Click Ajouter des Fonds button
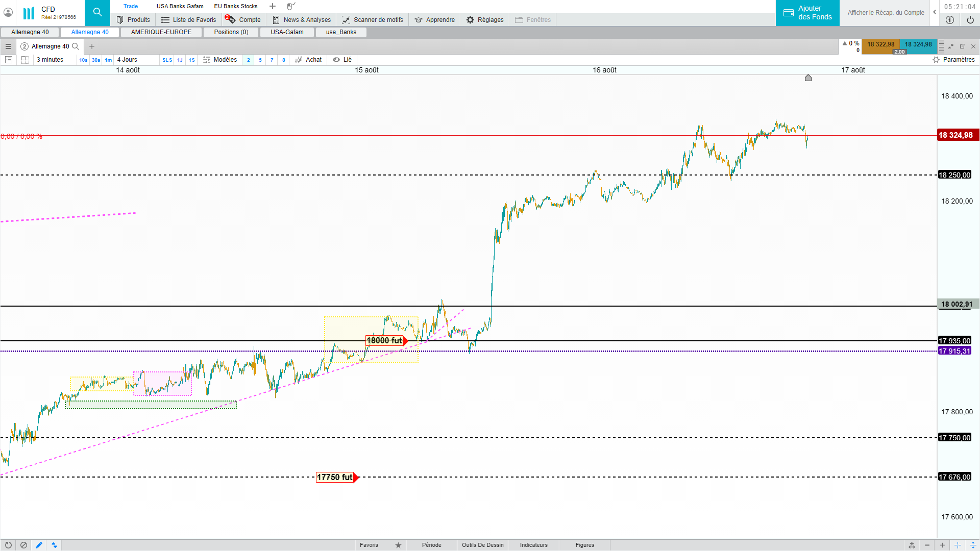Screen dimensions: 980x551 point(807,13)
